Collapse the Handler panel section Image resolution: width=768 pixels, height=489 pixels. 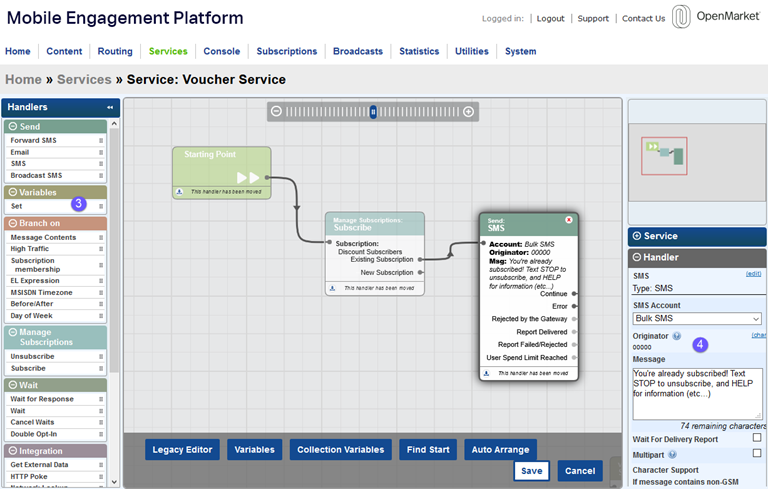(x=637, y=257)
